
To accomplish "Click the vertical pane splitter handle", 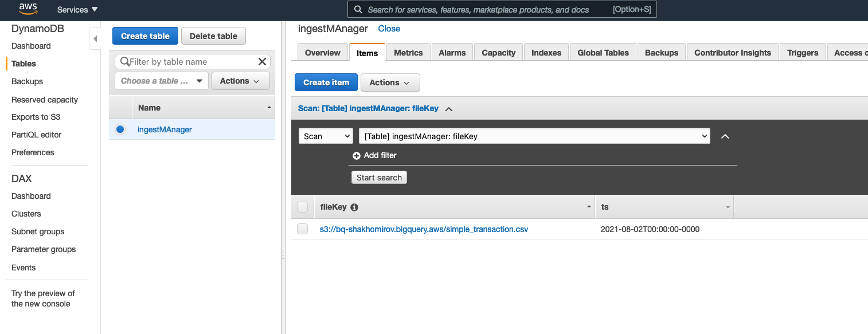I will tap(283, 255).
